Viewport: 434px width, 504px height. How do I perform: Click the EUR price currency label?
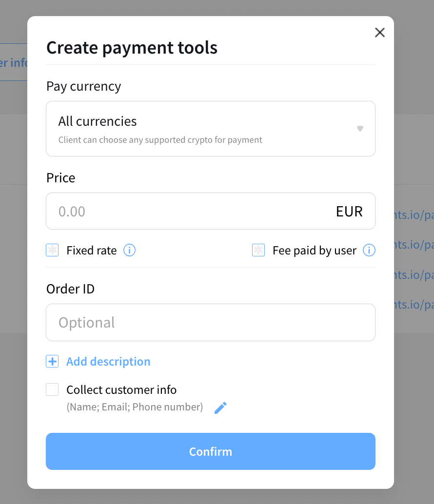349,212
